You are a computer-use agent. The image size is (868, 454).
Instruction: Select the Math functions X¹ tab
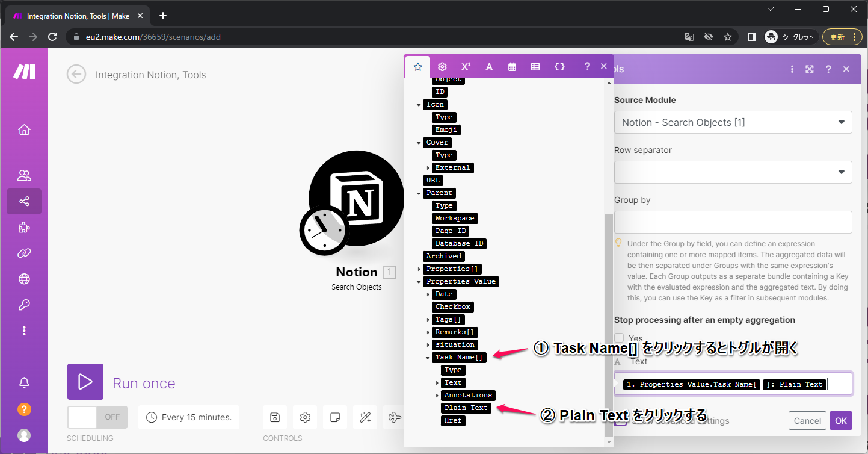[x=466, y=67]
